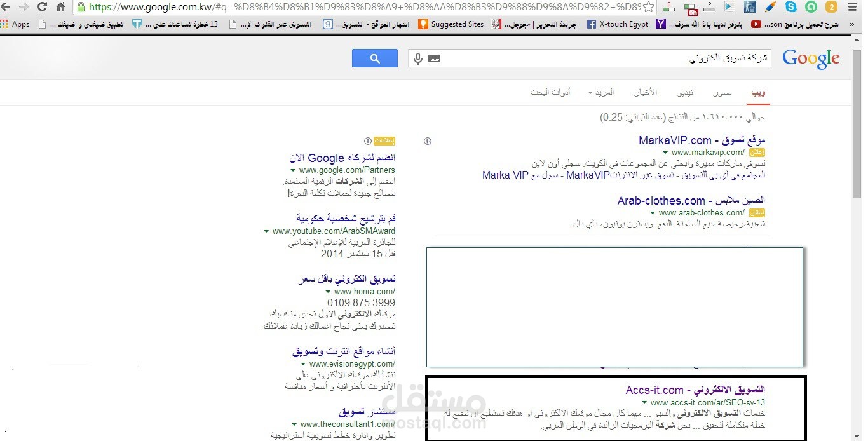
Task: Open the Suggested Sites bookmark
Action: tap(451, 24)
